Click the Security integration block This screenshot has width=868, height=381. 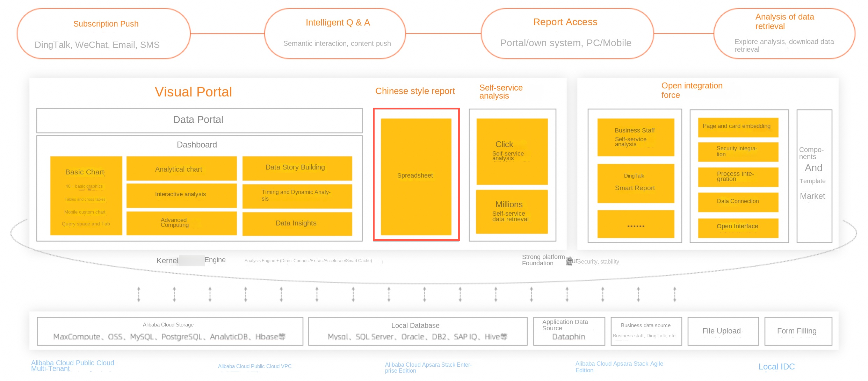(738, 152)
